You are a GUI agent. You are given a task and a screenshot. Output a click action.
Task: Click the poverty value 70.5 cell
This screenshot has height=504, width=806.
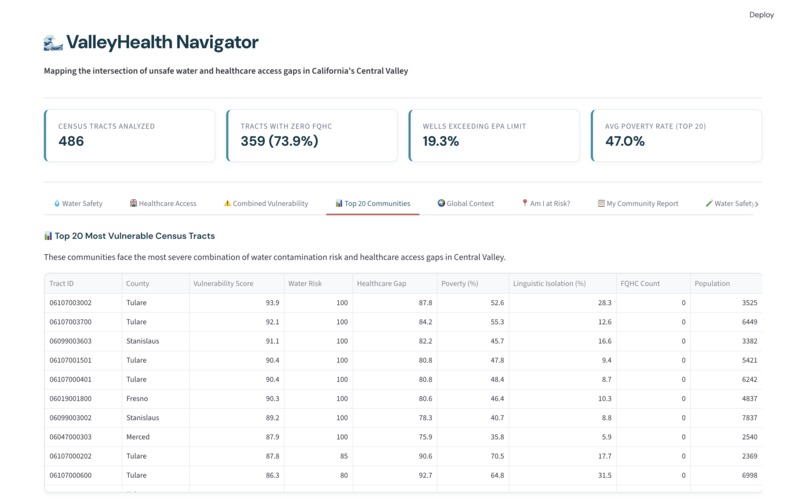(x=473, y=456)
